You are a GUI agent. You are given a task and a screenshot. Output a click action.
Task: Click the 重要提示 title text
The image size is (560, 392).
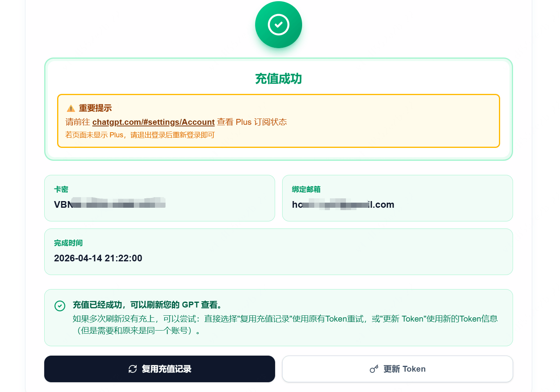(x=95, y=108)
